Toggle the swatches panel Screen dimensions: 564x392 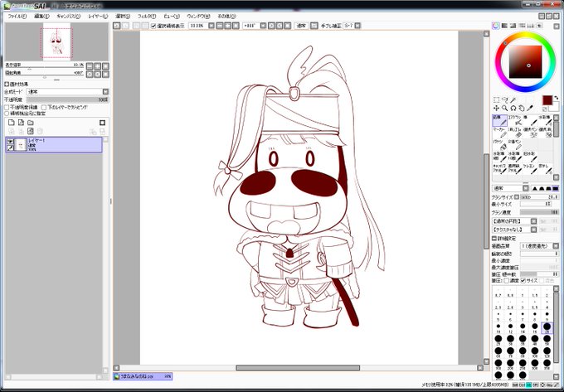pos(530,26)
